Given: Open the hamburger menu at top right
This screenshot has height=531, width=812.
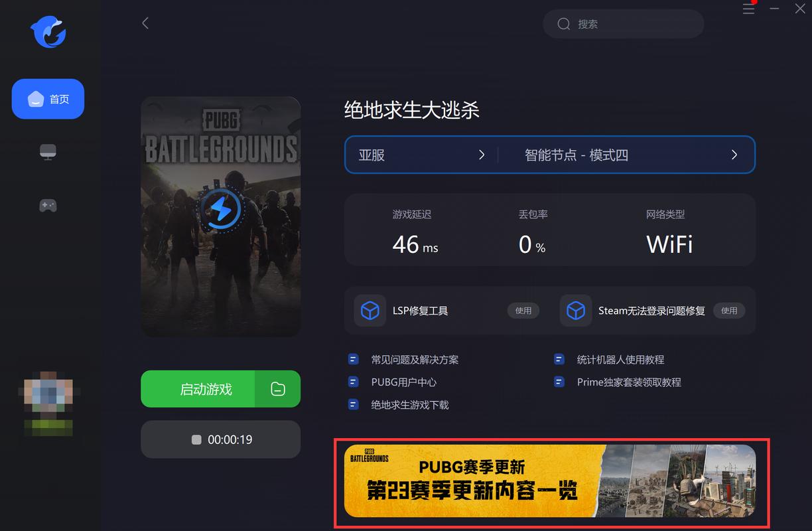Looking at the screenshot, I should (x=748, y=9).
